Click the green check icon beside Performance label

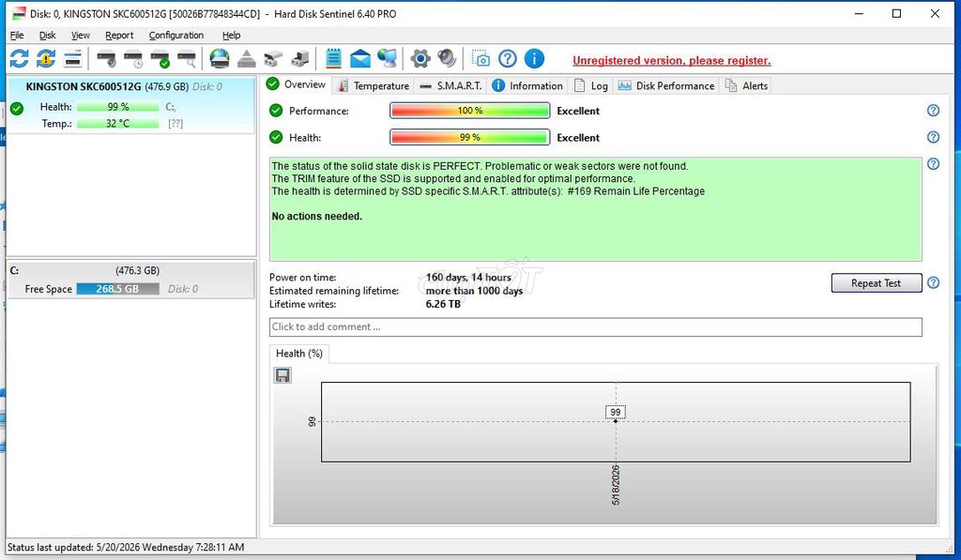(x=276, y=111)
